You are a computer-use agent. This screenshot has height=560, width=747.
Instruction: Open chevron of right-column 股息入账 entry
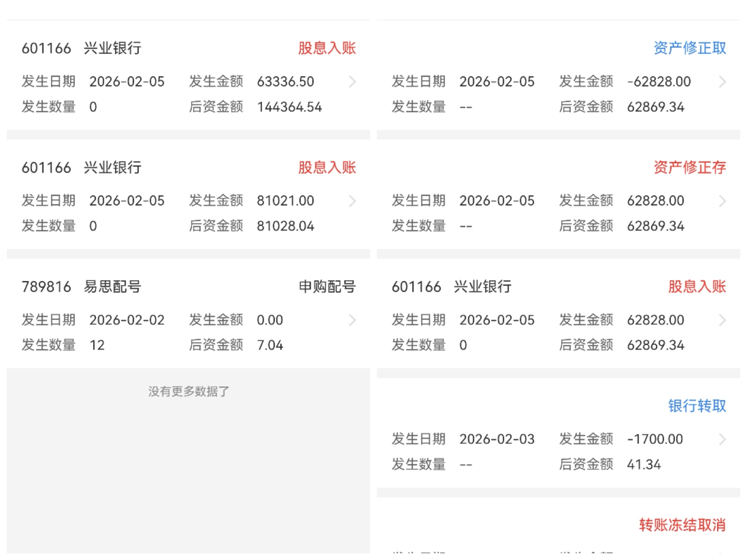coord(722,320)
